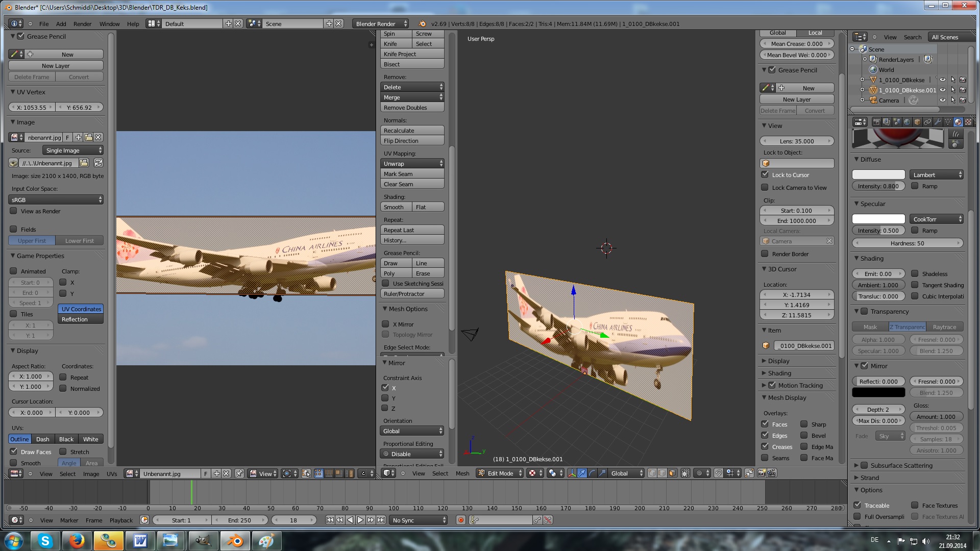Pin the image in UV editor
This screenshot has height=551, width=980.
[239, 473]
